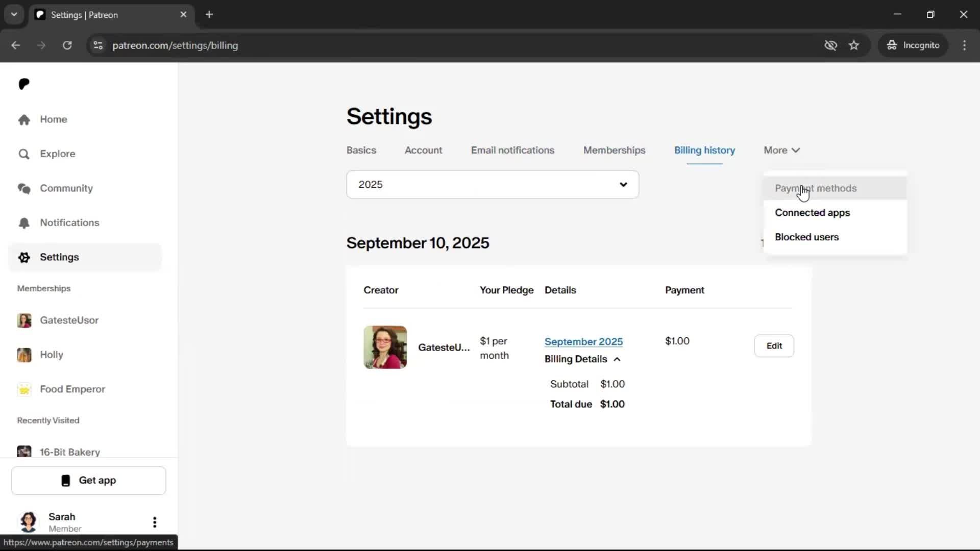Bookmark this page with the star
This screenshot has width=980, height=551.
click(854, 45)
